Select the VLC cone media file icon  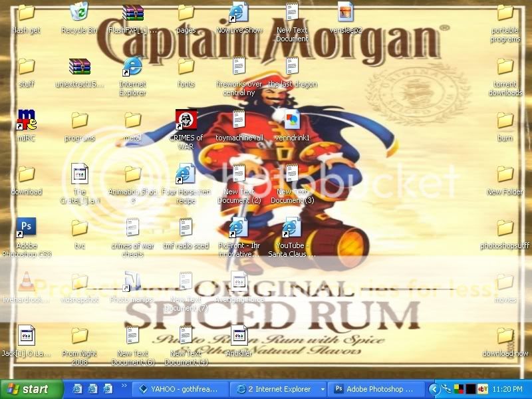point(26,282)
